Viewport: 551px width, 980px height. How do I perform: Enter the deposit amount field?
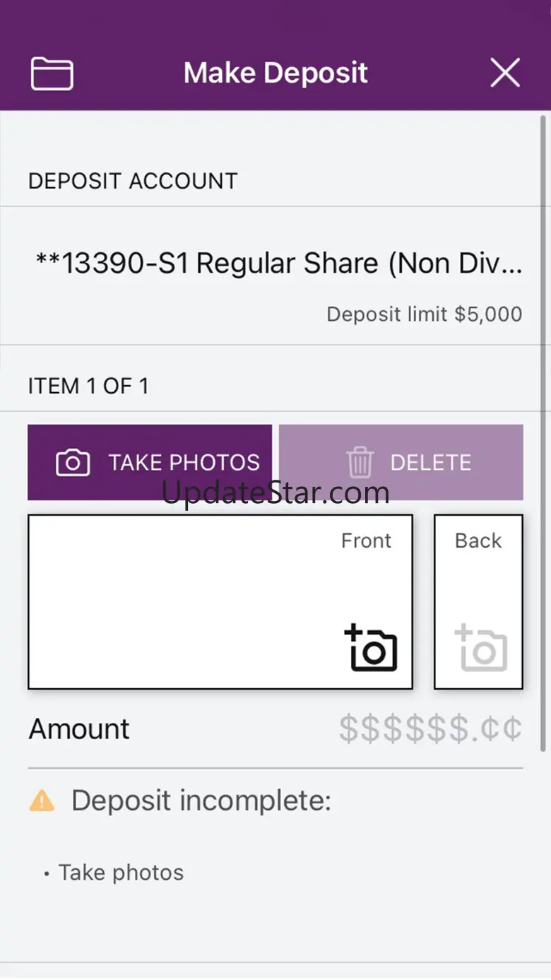click(430, 729)
